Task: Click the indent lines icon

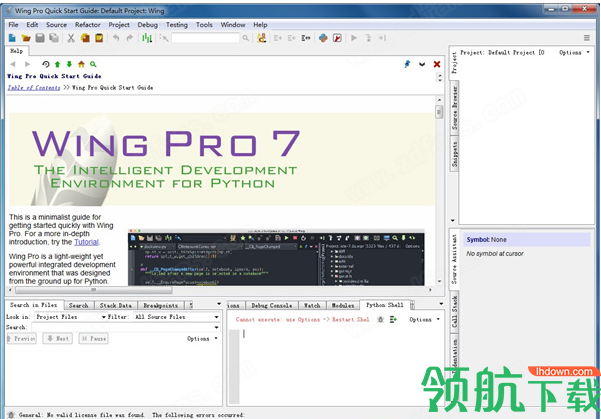Action: pos(278,38)
